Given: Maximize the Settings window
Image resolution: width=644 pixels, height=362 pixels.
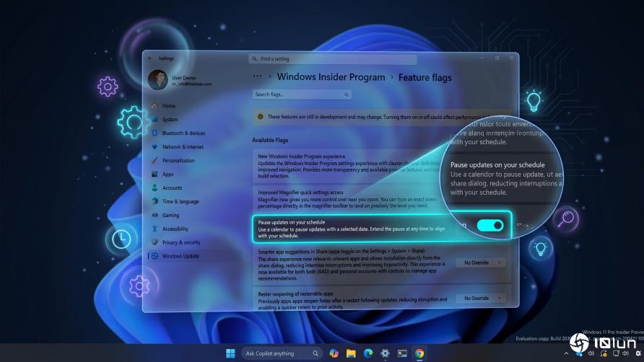Looking at the screenshot, I should [497, 58].
